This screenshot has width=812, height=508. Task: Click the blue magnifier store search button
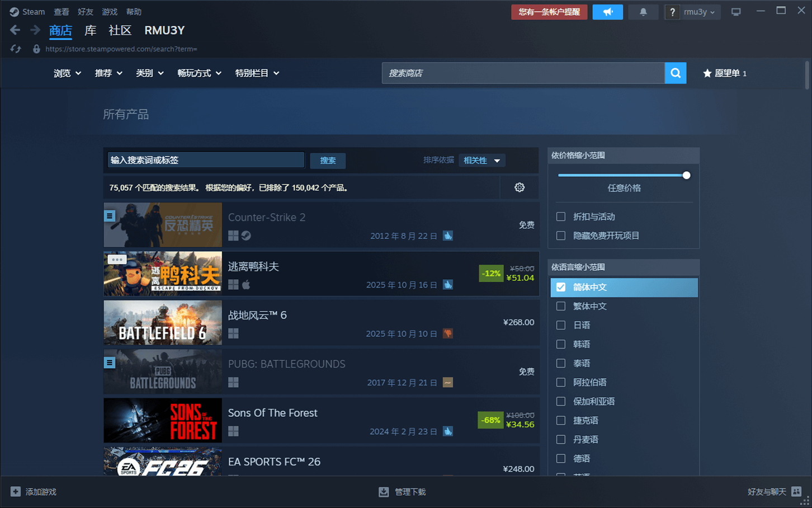pos(675,73)
